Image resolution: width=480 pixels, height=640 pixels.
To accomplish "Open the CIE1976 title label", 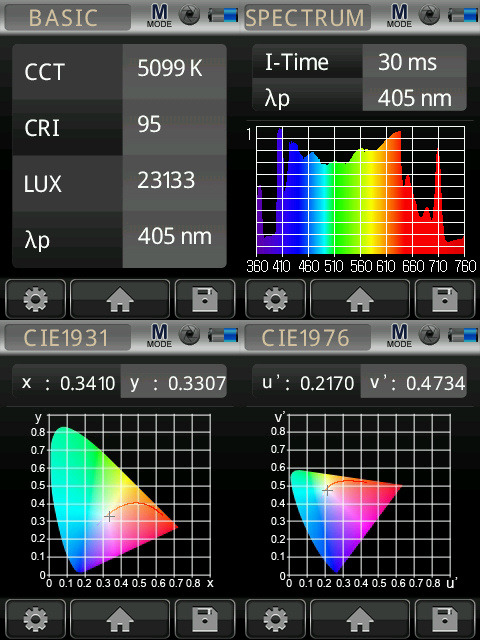I will (307, 337).
